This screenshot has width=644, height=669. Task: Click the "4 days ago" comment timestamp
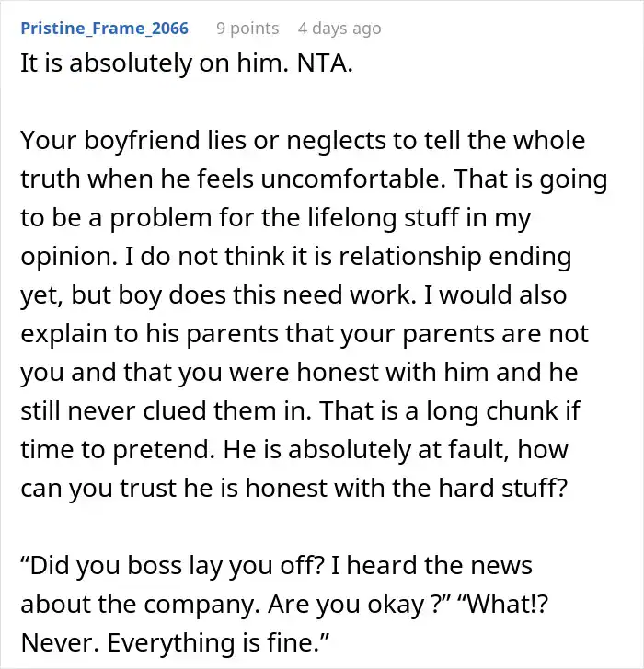pyautogui.click(x=339, y=29)
